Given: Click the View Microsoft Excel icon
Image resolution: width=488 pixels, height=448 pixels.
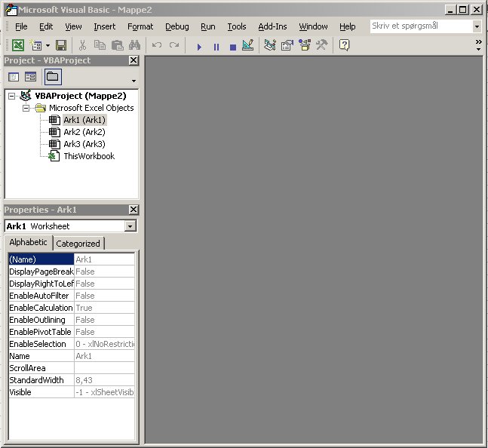Looking at the screenshot, I should (x=17, y=46).
